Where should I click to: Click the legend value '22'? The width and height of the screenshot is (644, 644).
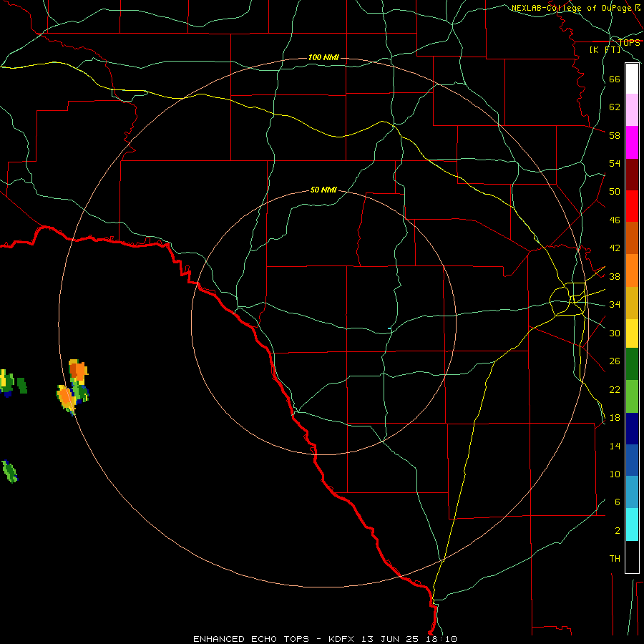point(615,389)
